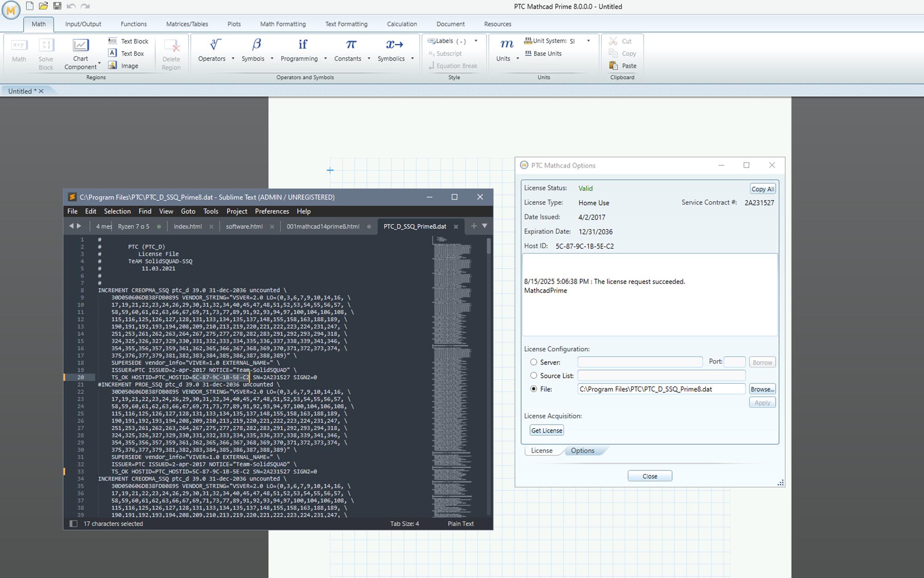Select the File radio button
Screen dimensions: 924x578
(534, 389)
